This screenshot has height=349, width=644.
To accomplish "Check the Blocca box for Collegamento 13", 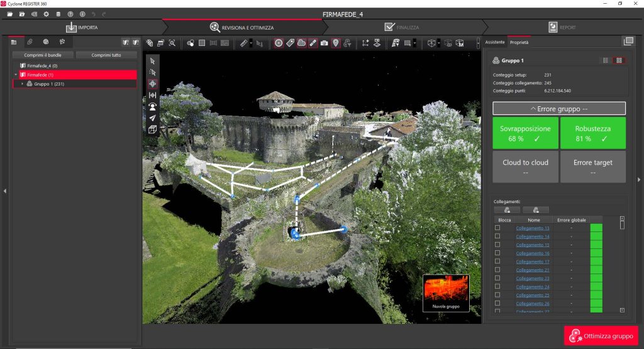I will (x=497, y=228).
